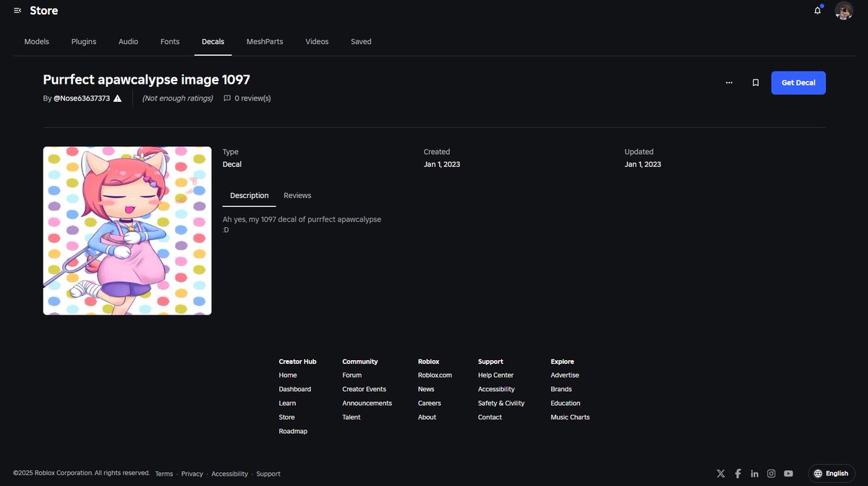
Task: Switch to the MeshParts tab
Action: [265, 42]
